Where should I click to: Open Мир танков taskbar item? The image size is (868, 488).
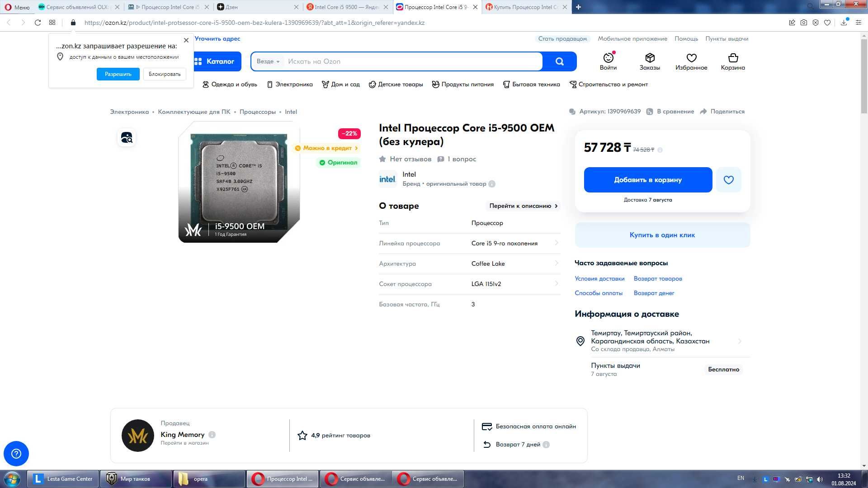click(x=136, y=479)
